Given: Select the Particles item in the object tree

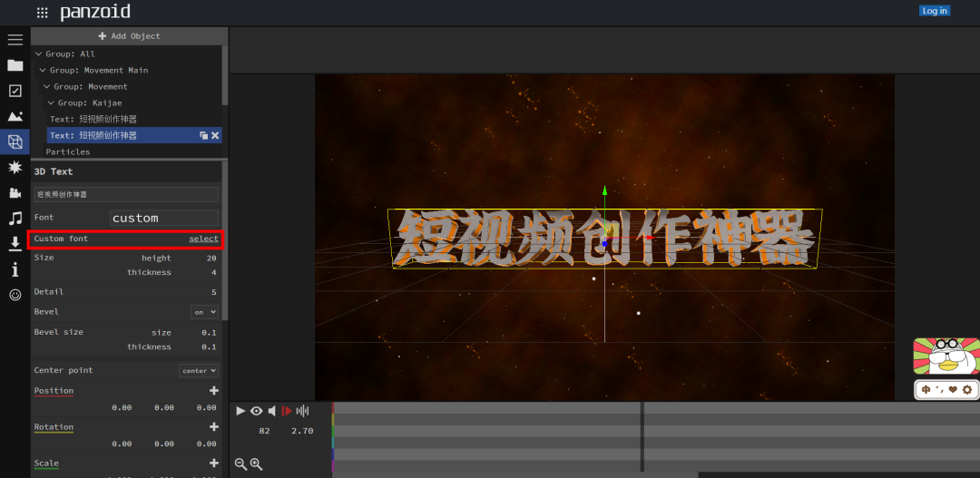Looking at the screenshot, I should click(68, 151).
